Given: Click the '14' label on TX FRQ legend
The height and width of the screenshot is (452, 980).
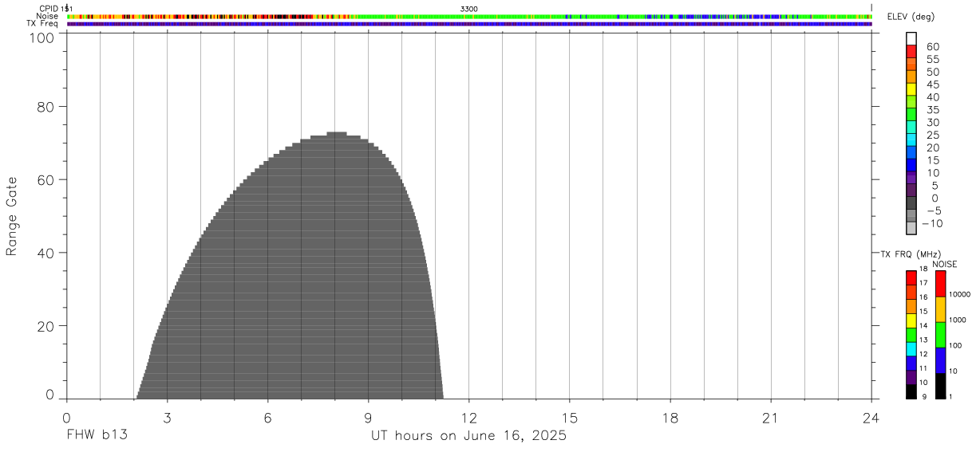Looking at the screenshot, I should pyautogui.click(x=923, y=325).
